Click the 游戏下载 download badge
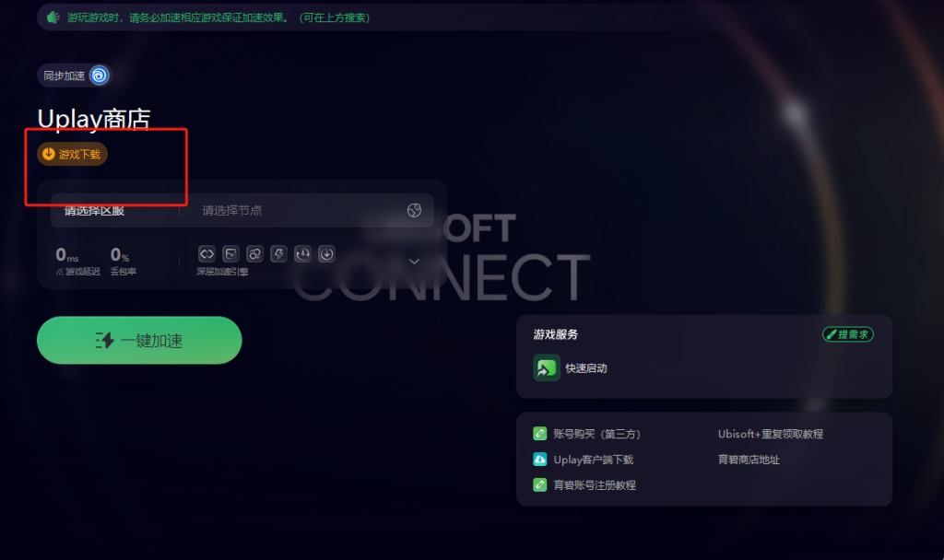The height and width of the screenshot is (560, 944). [72, 154]
